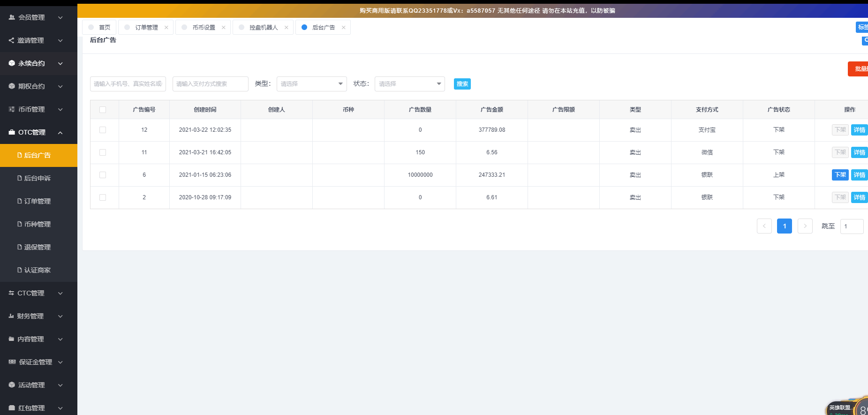Click the 会员管理 user icon in sidebar

[x=12, y=17]
